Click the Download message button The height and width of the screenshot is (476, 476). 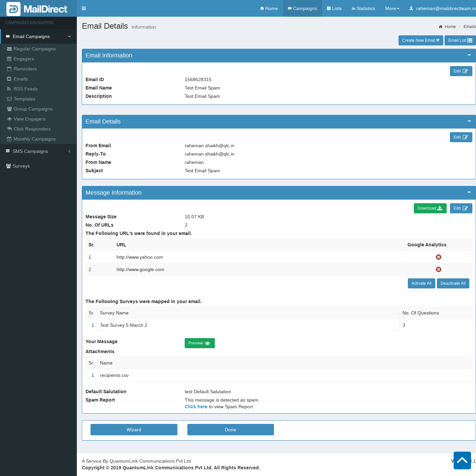tap(430, 208)
